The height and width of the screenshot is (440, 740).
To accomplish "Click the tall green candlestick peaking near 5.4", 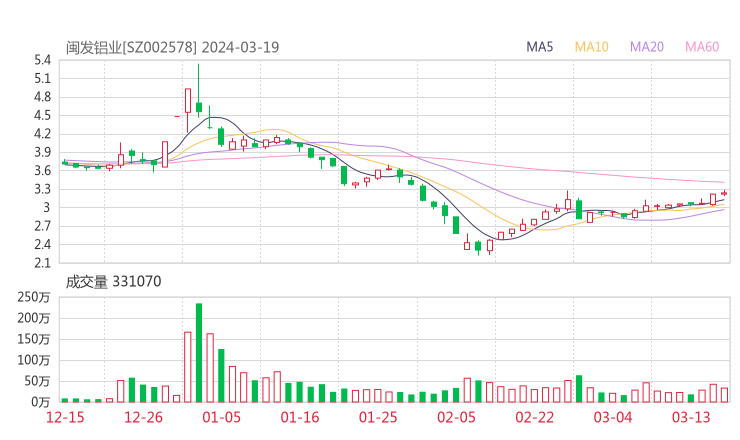I will coord(199,90).
